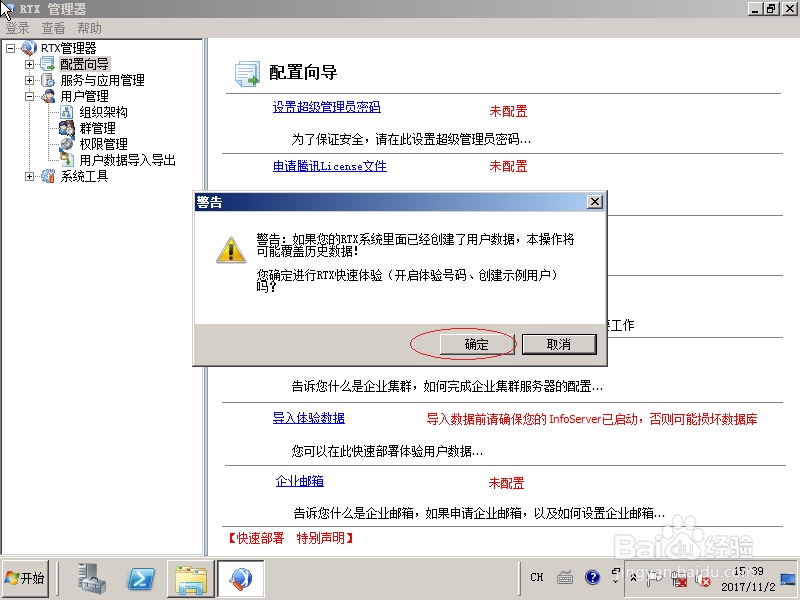Open the 申请腾讯License文件 link
This screenshot has height=600, width=800.
[x=330, y=166]
